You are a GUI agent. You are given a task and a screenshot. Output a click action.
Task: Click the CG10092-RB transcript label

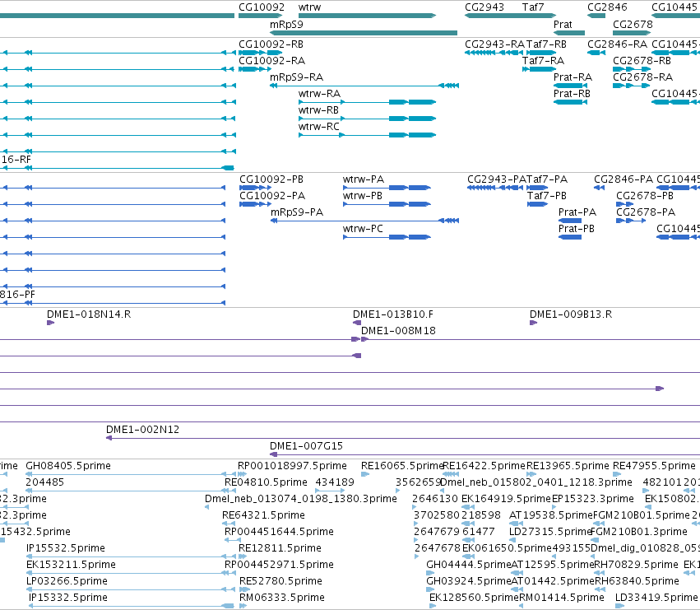coord(271,44)
